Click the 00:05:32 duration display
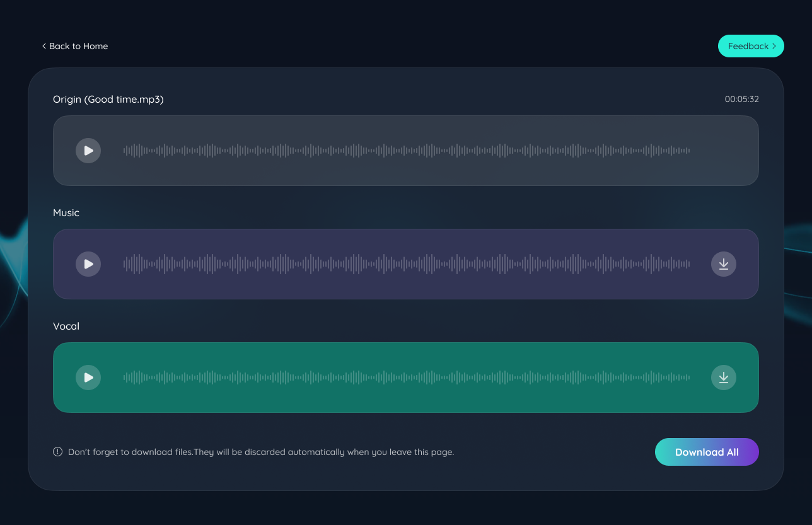 coord(741,99)
